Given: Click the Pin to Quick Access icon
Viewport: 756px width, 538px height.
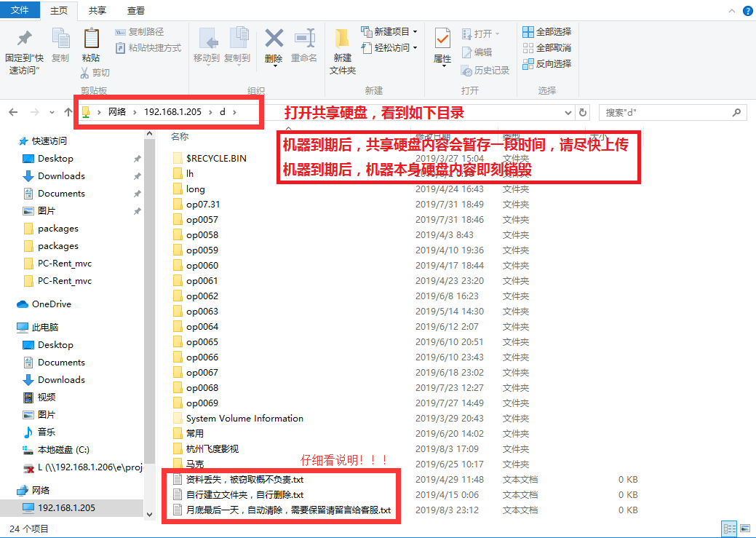Looking at the screenshot, I should pyautogui.click(x=24, y=39).
